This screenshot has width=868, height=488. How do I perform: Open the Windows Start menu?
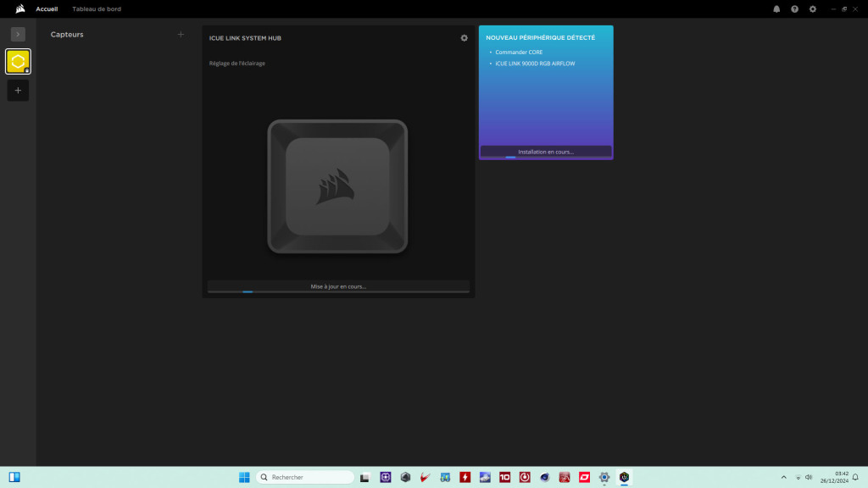click(244, 477)
